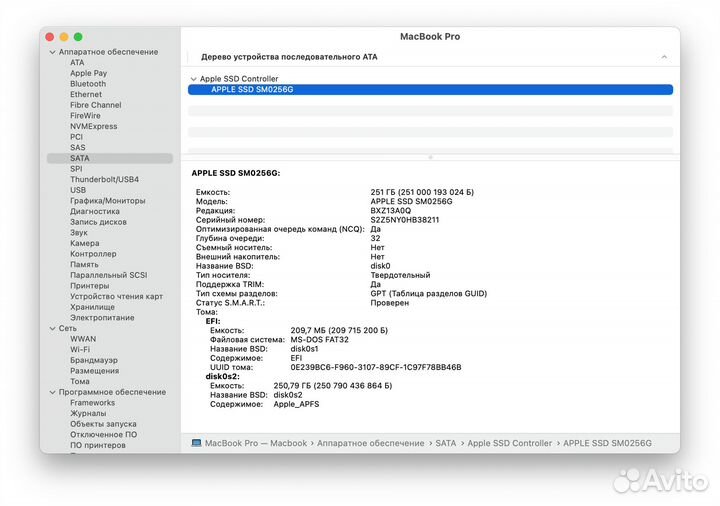Click MacBook Pro — Macbook in path bar
This screenshot has width=720, height=506.
(x=256, y=444)
